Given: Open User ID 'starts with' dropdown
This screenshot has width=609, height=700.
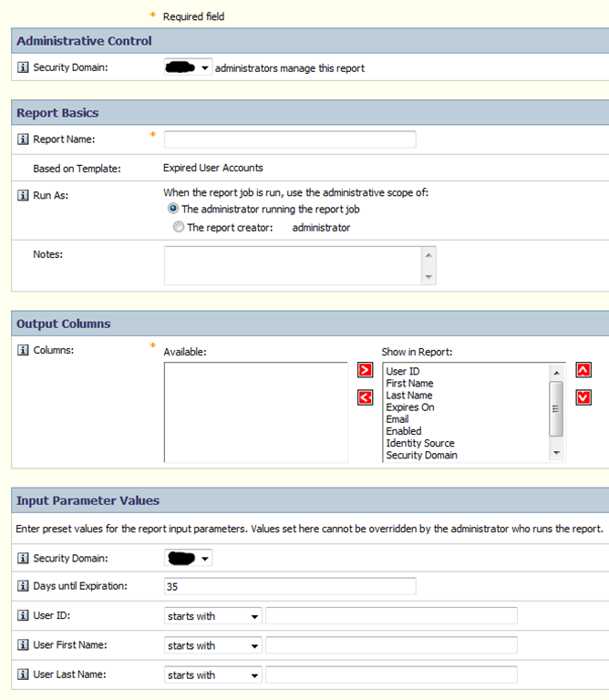Looking at the screenshot, I should [213, 616].
